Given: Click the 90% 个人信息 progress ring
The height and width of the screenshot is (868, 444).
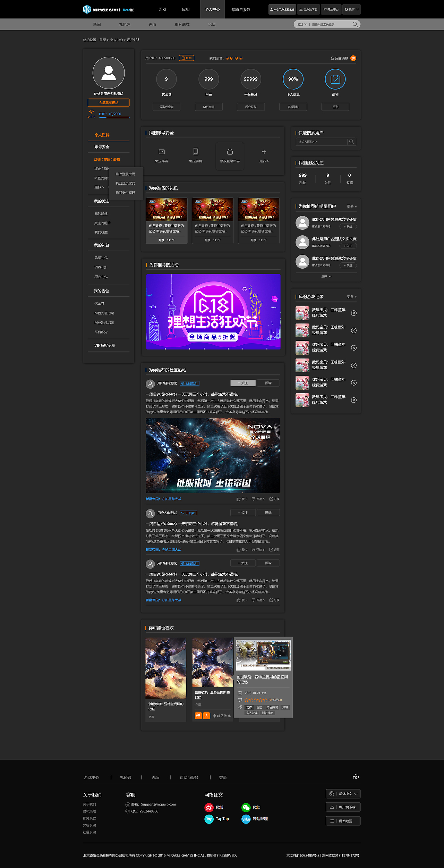Looking at the screenshot, I should (293, 79).
